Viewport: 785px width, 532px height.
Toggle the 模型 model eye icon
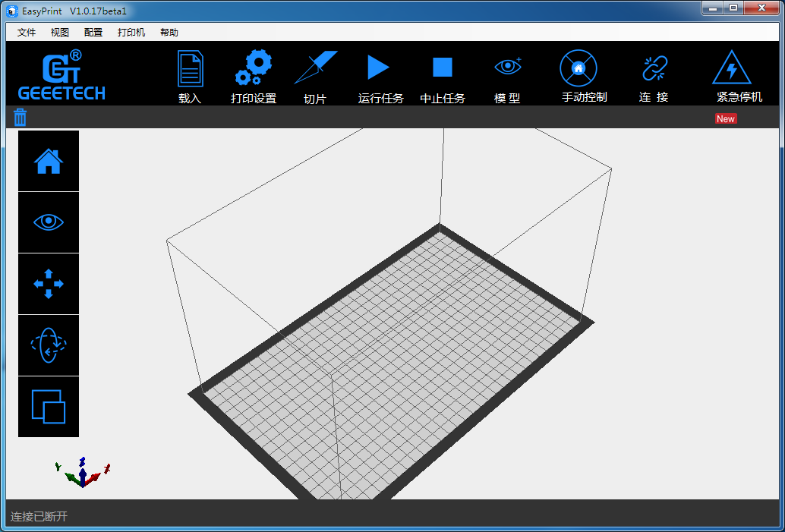coord(508,66)
